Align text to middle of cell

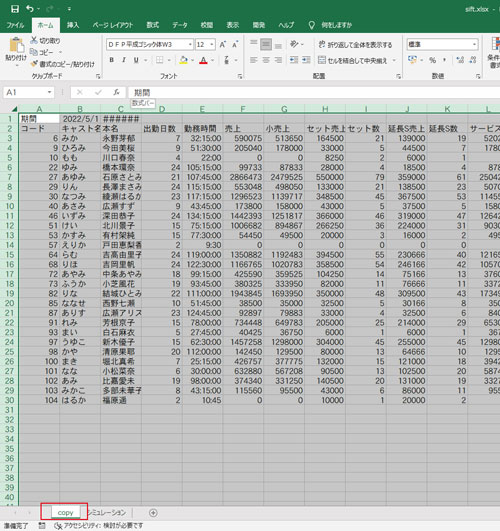click(x=266, y=44)
